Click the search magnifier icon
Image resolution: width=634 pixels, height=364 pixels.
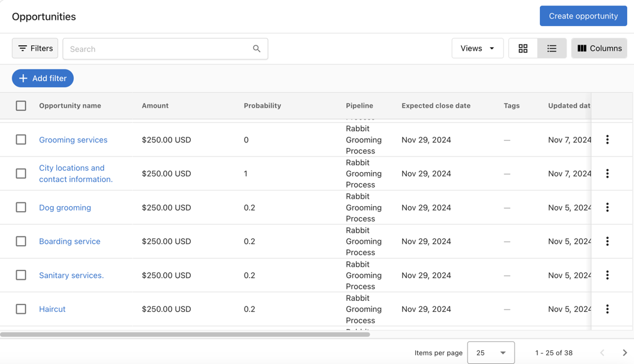pos(256,48)
